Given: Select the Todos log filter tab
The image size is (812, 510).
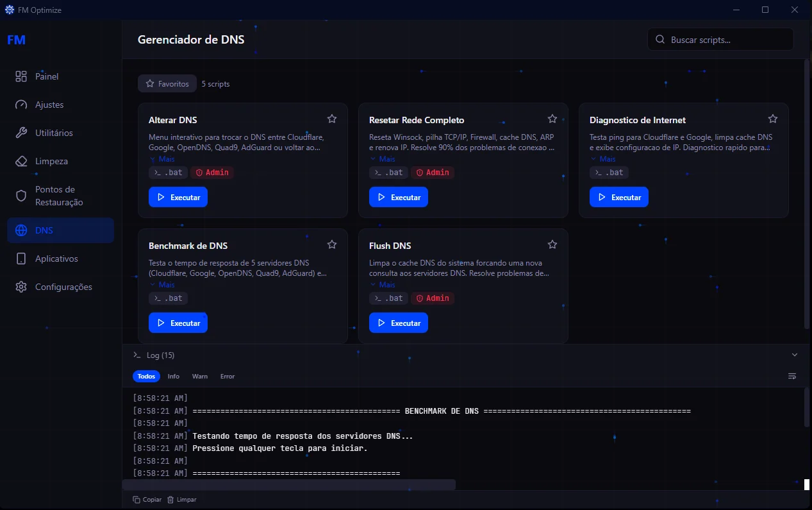Looking at the screenshot, I should 146,377.
